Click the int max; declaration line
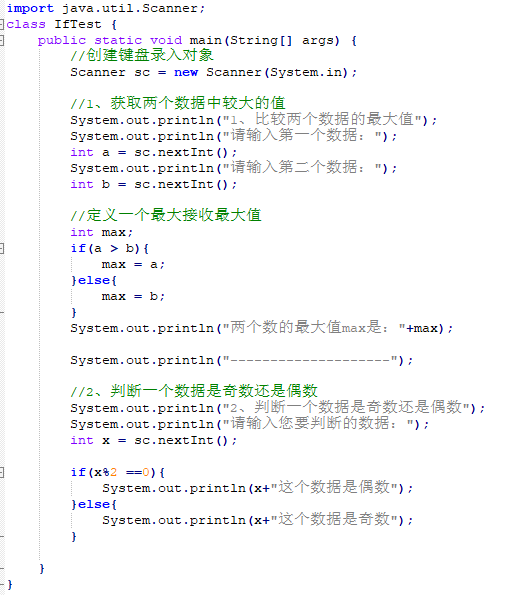This screenshot has height=595, width=511. pyautogui.click(x=102, y=232)
